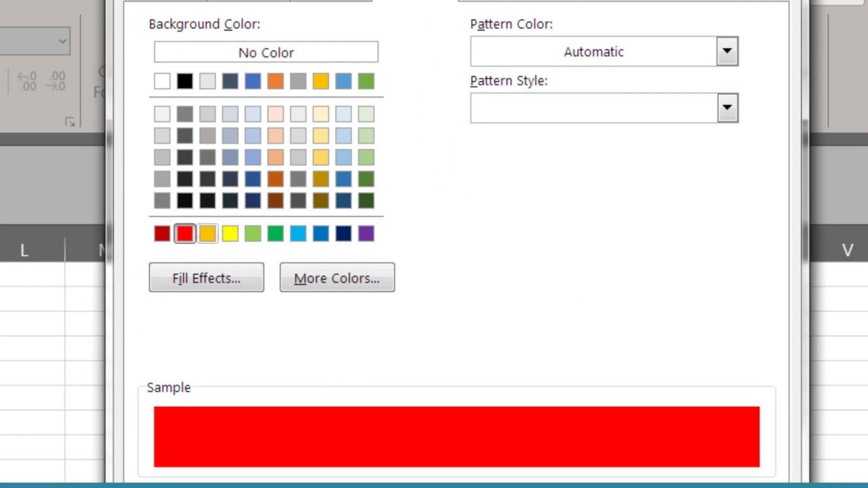Open Number group dialog launcher in ribbon
Viewport: 868px width, 488px height.
pyautogui.click(x=70, y=122)
